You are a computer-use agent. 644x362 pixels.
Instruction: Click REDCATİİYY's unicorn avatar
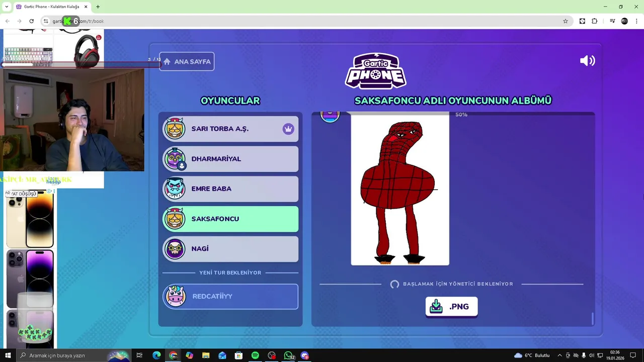pos(175,296)
